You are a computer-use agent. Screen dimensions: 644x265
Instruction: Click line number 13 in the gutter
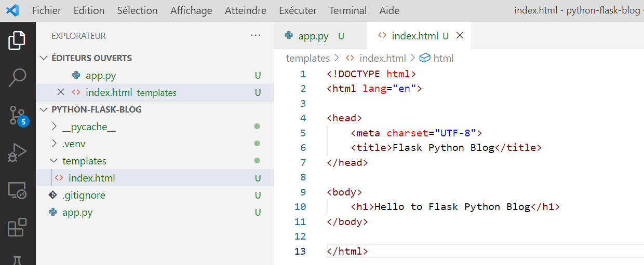300,251
